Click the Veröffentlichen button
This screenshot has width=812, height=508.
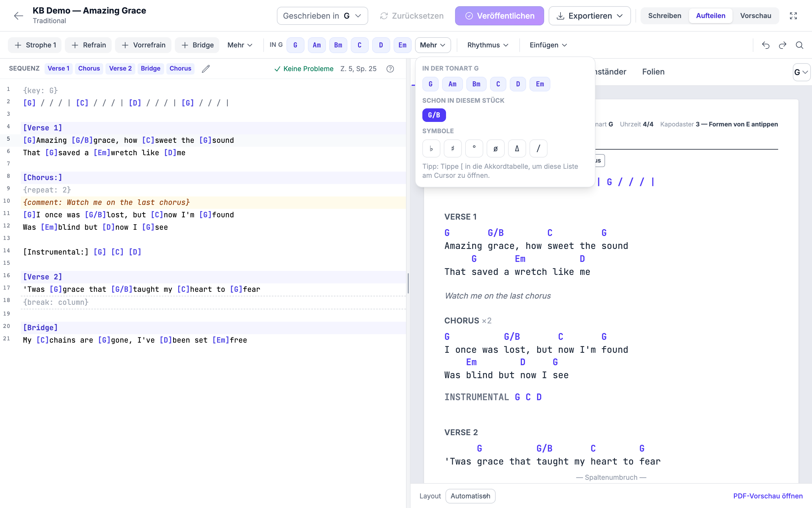pyautogui.click(x=499, y=16)
